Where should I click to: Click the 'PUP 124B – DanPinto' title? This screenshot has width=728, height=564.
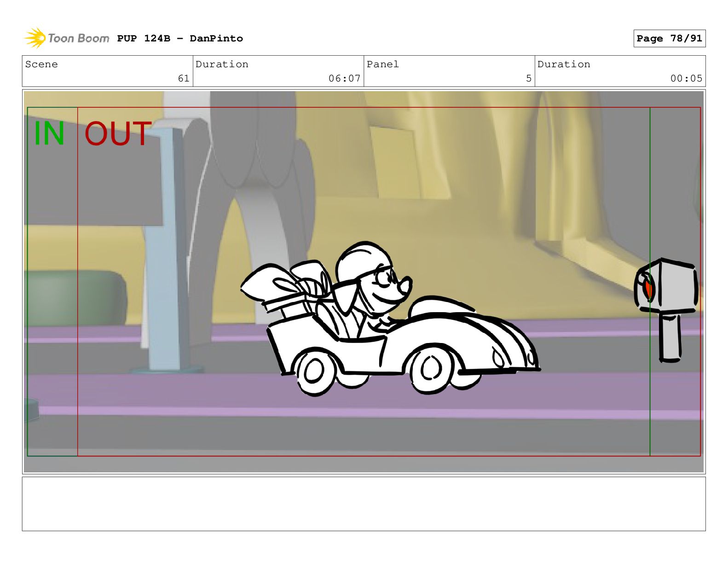pyautogui.click(x=180, y=39)
